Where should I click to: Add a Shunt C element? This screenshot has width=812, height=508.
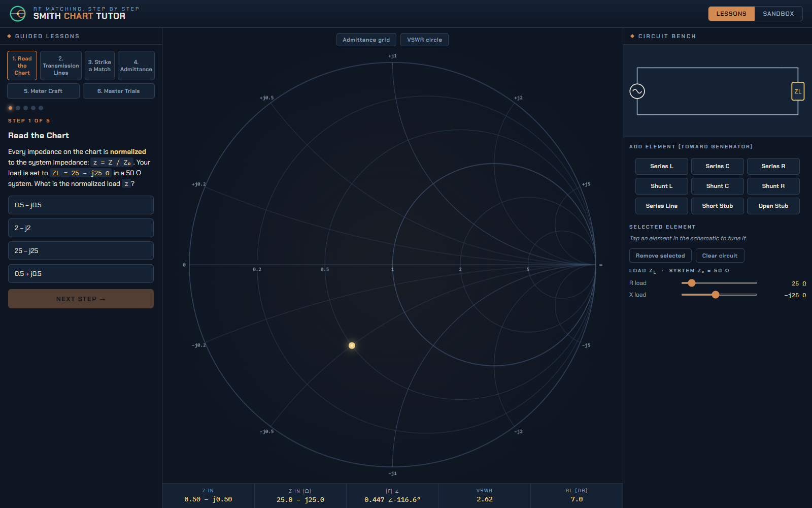pyautogui.click(x=718, y=186)
